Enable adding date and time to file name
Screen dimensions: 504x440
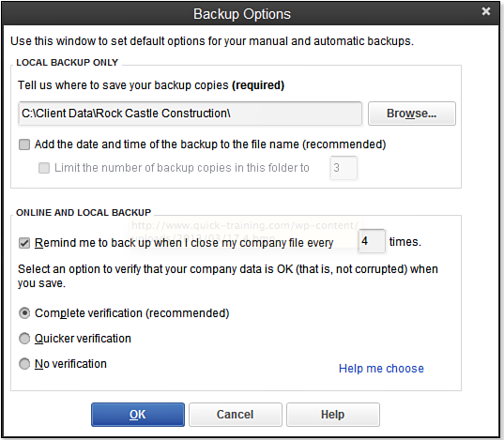click(x=24, y=144)
